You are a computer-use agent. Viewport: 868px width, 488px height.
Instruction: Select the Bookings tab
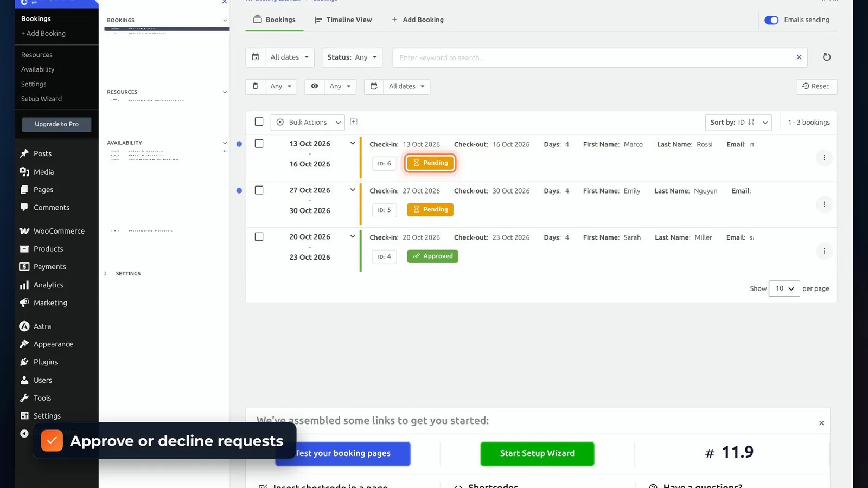point(275,20)
